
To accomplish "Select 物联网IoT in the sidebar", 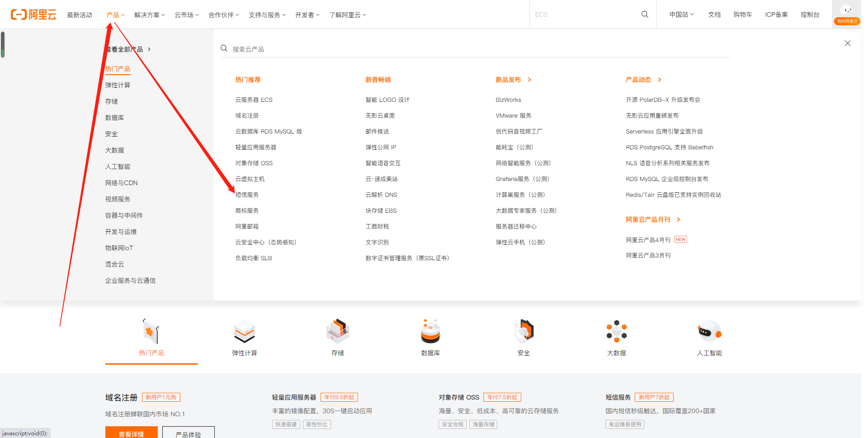I will (x=119, y=248).
